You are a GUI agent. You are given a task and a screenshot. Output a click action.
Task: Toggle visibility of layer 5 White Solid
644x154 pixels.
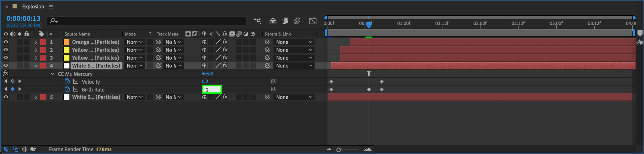pos(6,97)
